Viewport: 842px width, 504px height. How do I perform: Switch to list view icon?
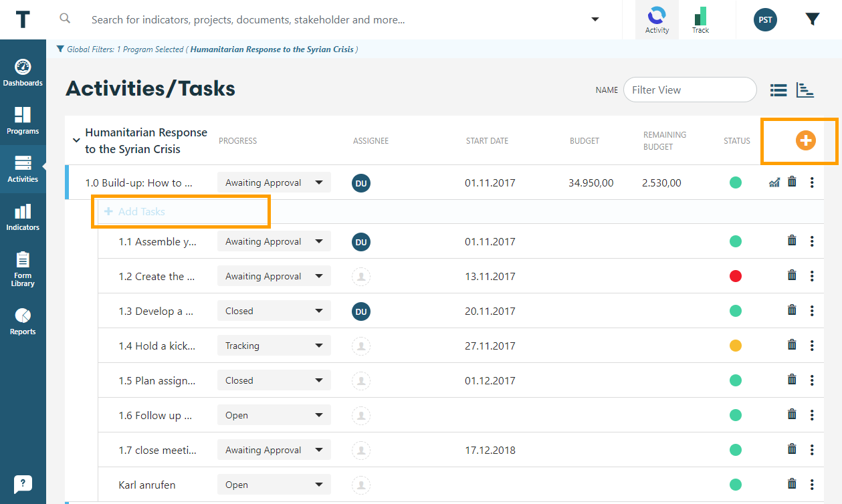(778, 90)
